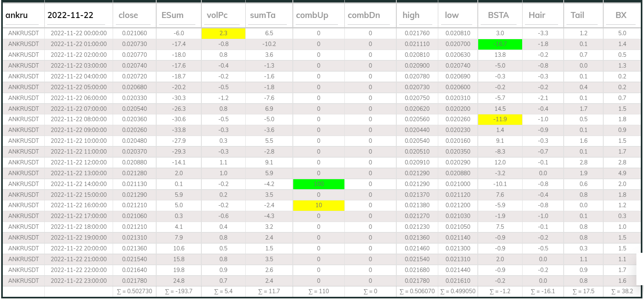
Task: Click the close column filter header
Action: 134,15
